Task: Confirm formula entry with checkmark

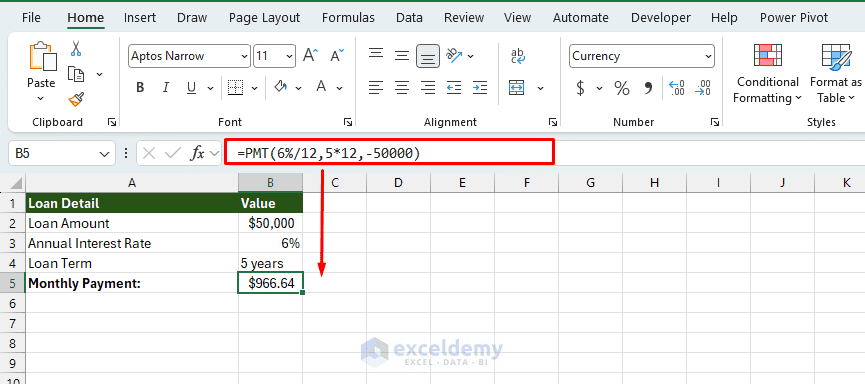Action: (173, 153)
